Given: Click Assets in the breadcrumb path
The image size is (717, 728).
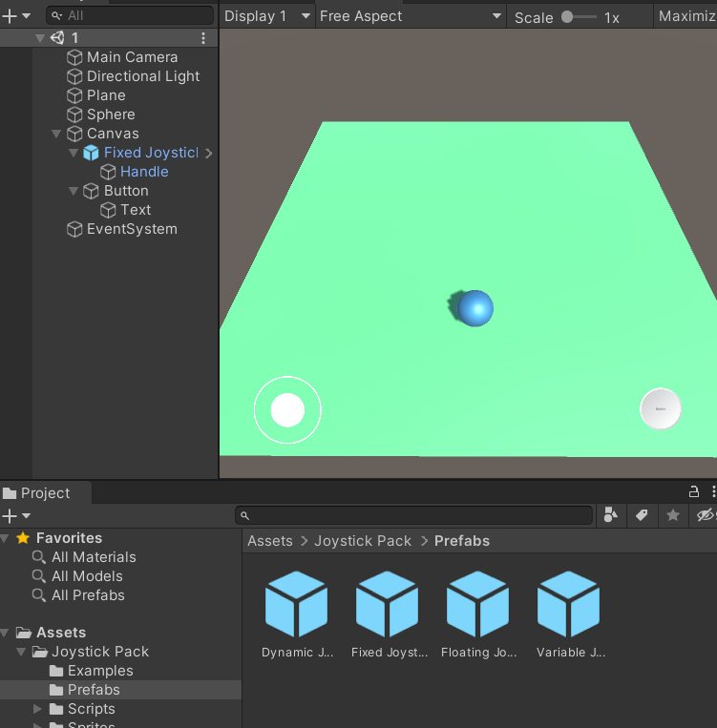Looking at the screenshot, I should [270, 541].
